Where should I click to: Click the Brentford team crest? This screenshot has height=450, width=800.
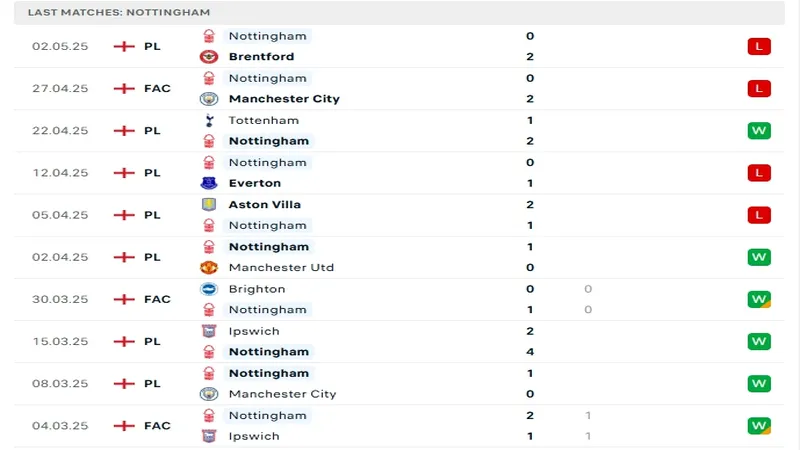coord(209,57)
